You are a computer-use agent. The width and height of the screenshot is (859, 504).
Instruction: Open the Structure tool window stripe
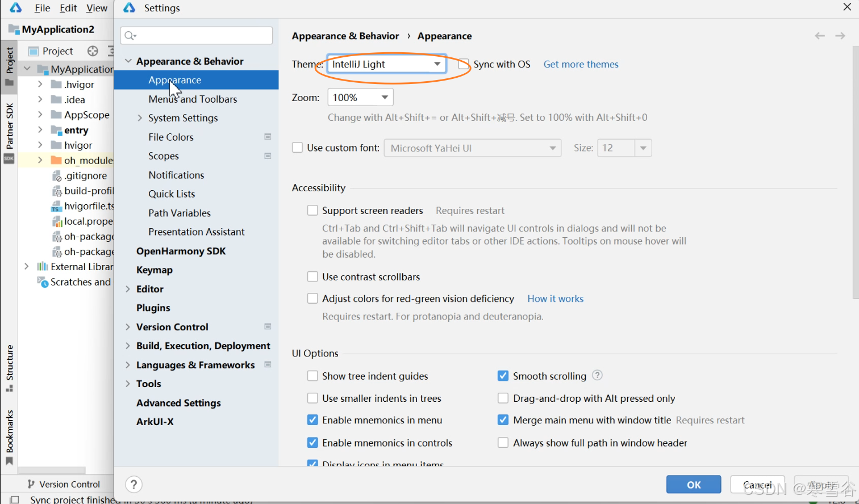coord(9,368)
